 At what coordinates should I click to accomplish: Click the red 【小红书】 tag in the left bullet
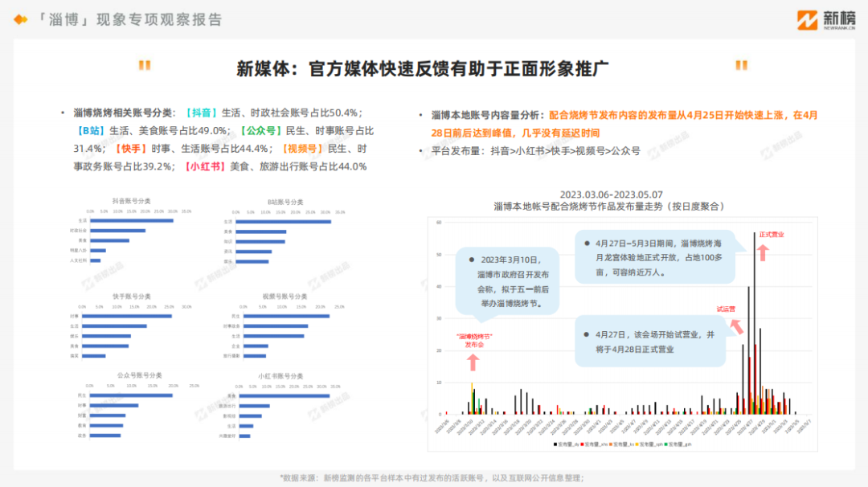pos(204,166)
